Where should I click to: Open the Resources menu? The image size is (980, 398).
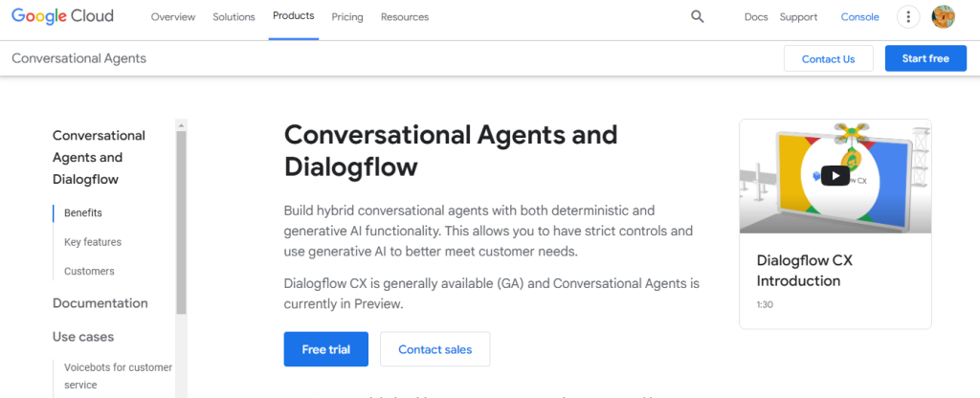(x=405, y=17)
